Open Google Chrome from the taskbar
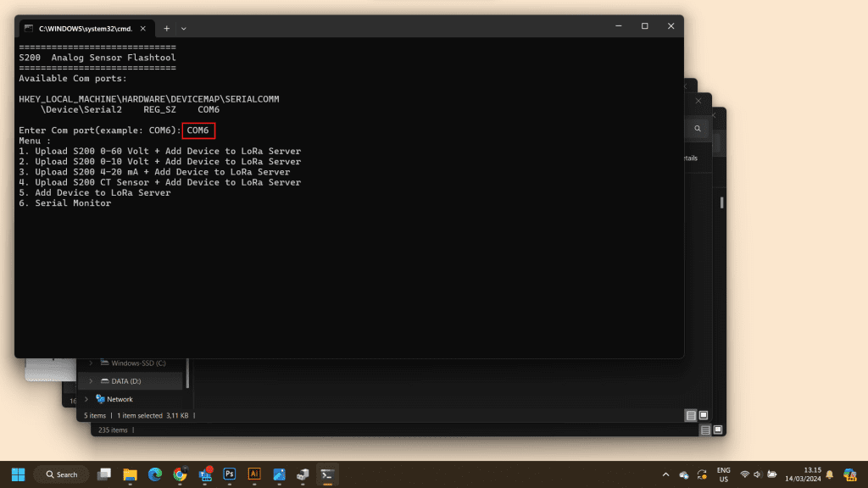 pos(180,474)
